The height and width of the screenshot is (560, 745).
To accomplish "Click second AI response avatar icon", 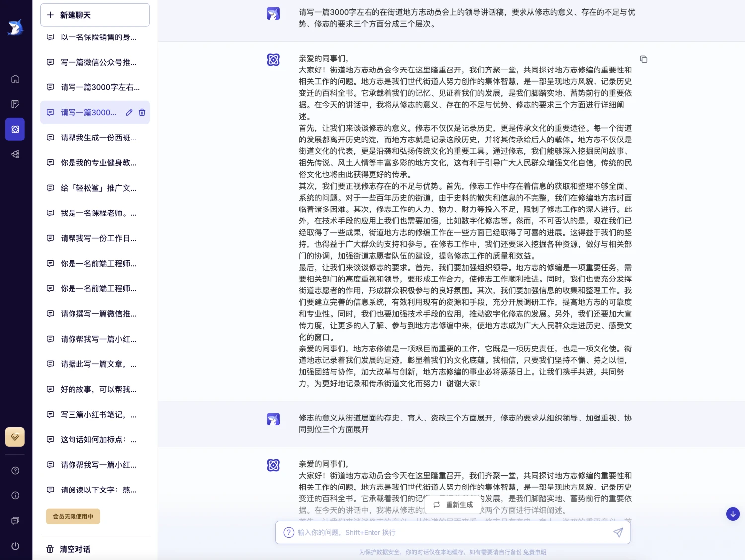I will click(273, 465).
